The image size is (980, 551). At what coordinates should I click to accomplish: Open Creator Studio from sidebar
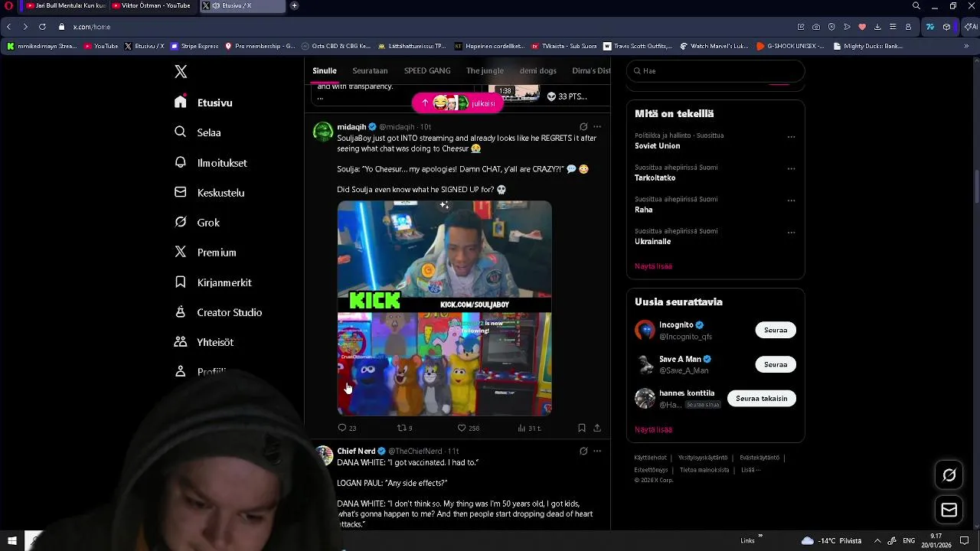click(x=218, y=311)
